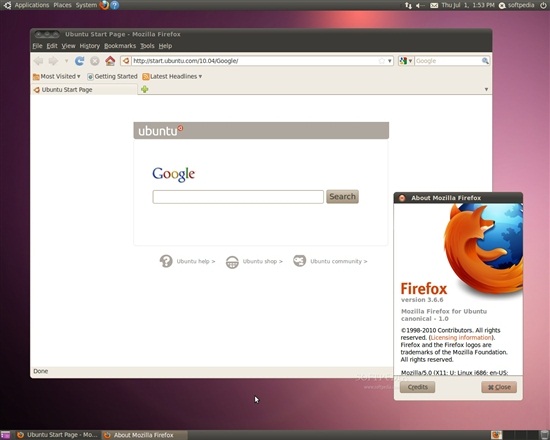The width and height of the screenshot is (550, 440).
Task: Open Licensing information in the About dialog
Action: click(x=461, y=338)
